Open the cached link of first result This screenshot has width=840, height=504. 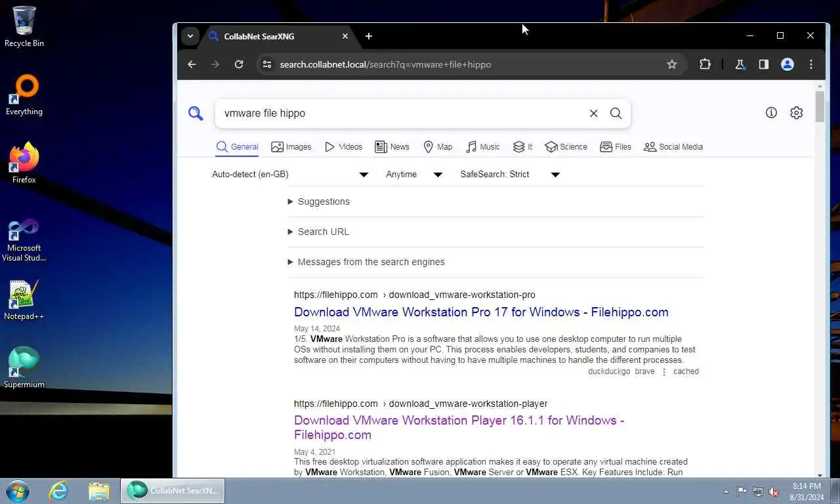pos(686,371)
